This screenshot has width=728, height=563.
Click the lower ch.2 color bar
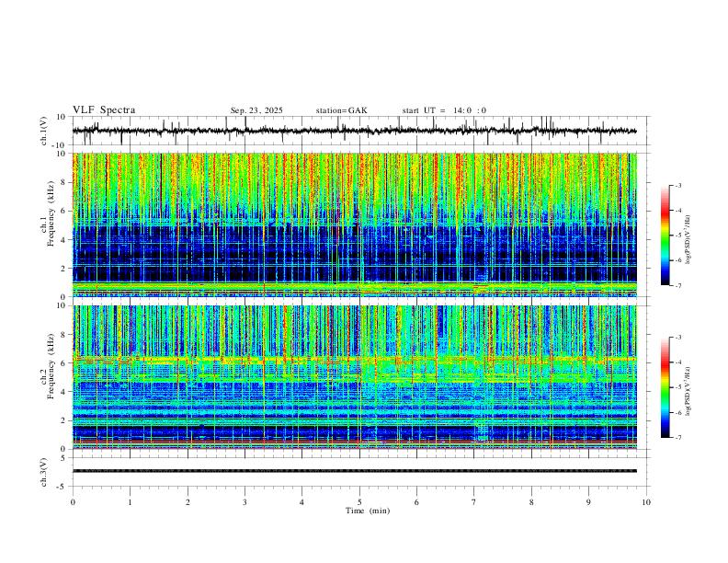(665, 387)
